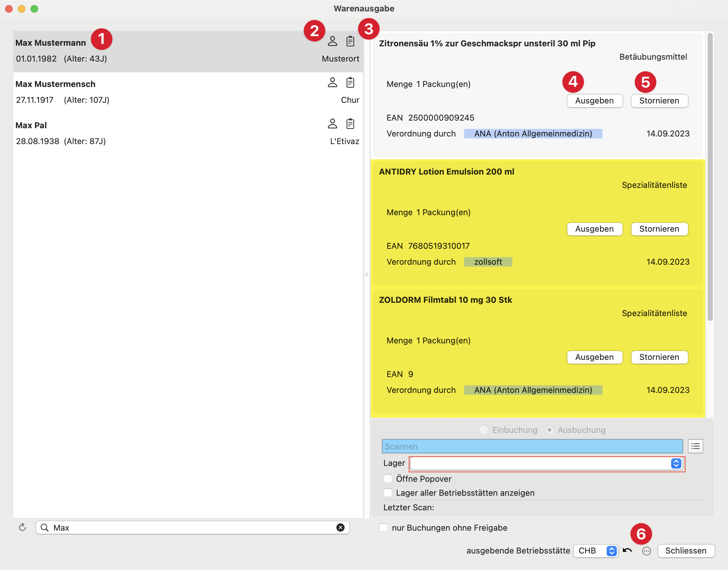This screenshot has height=570, width=728.
Task: Click clipboard icon in Max Pal row
Action: [350, 124]
